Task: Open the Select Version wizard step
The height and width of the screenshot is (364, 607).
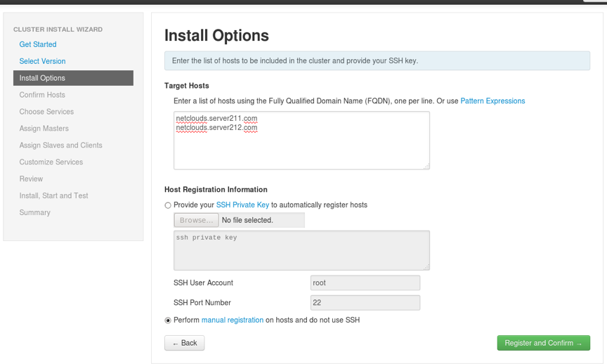Action: (42, 61)
